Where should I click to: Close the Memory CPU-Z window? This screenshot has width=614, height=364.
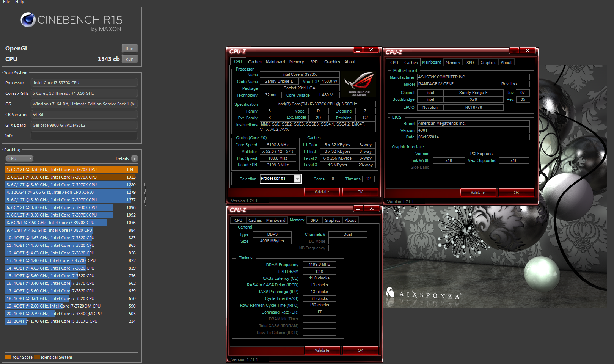pyautogui.click(x=372, y=209)
